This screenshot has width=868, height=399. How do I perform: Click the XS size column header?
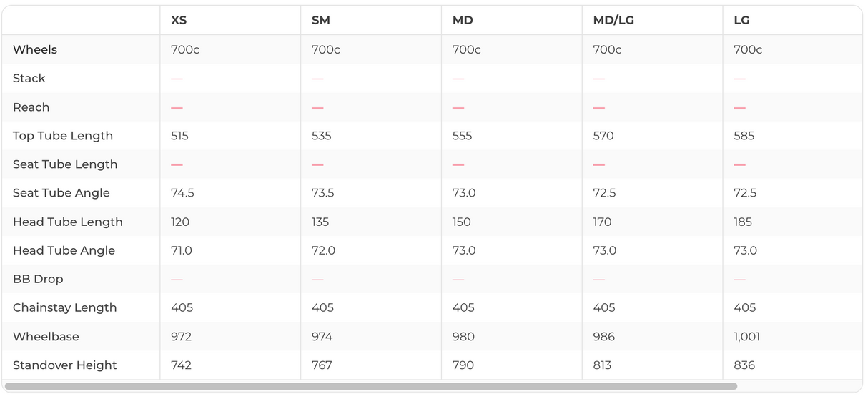point(179,20)
